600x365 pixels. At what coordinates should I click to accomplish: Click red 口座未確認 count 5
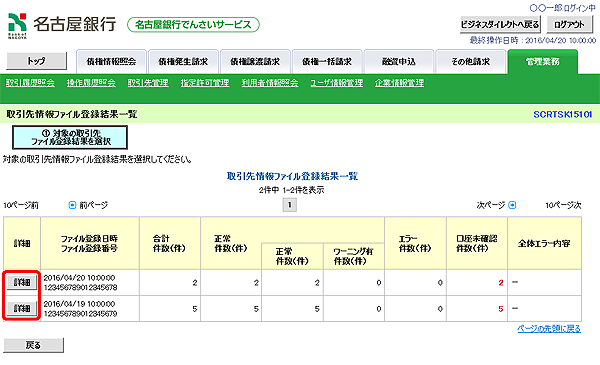coord(501,309)
